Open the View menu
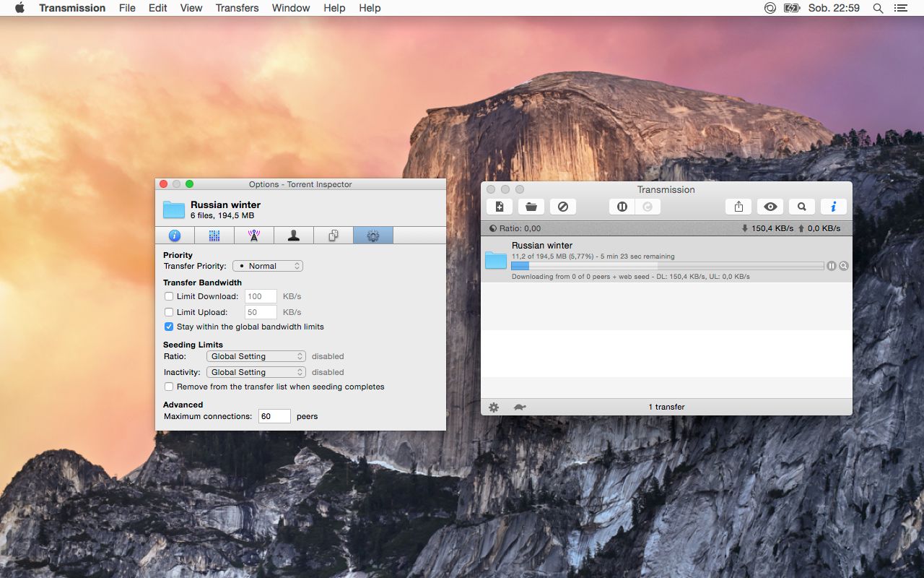The width and height of the screenshot is (924, 578). point(191,8)
